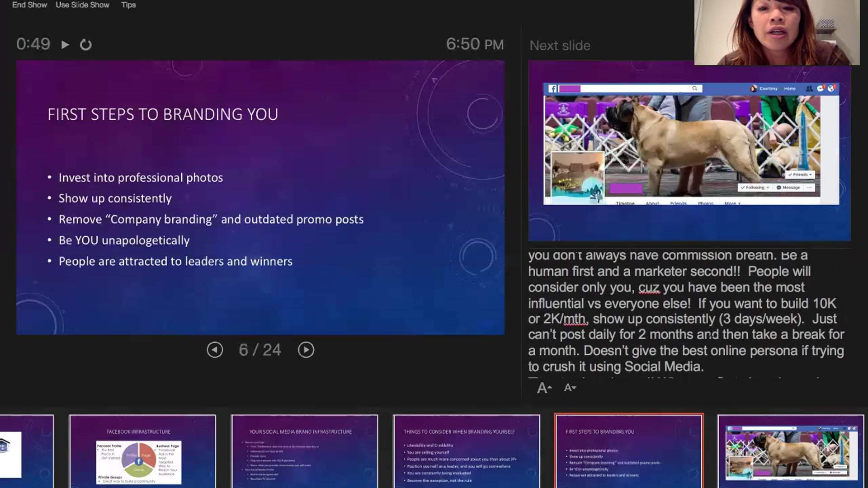
Task: Increase the speaker notes font size
Action: (544, 388)
